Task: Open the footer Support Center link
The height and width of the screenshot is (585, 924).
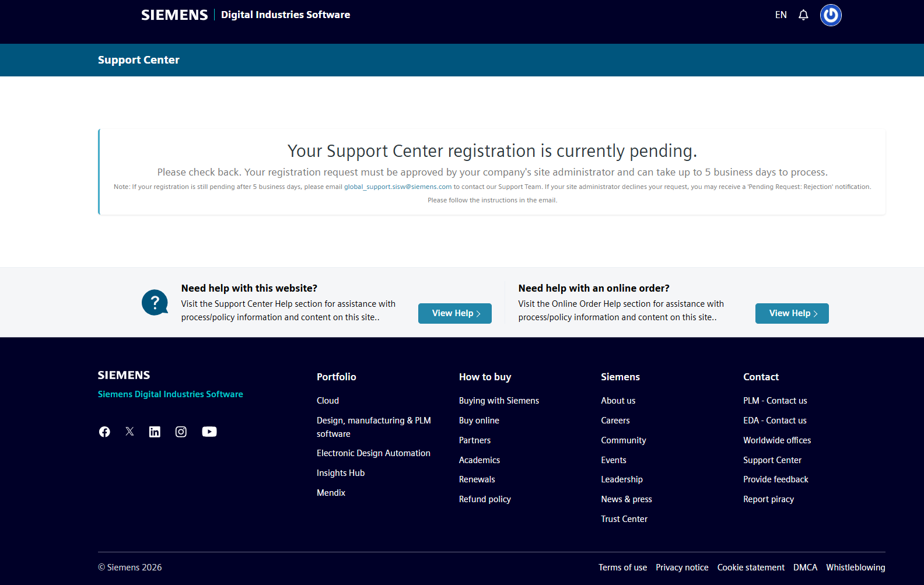Action: click(x=772, y=460)
